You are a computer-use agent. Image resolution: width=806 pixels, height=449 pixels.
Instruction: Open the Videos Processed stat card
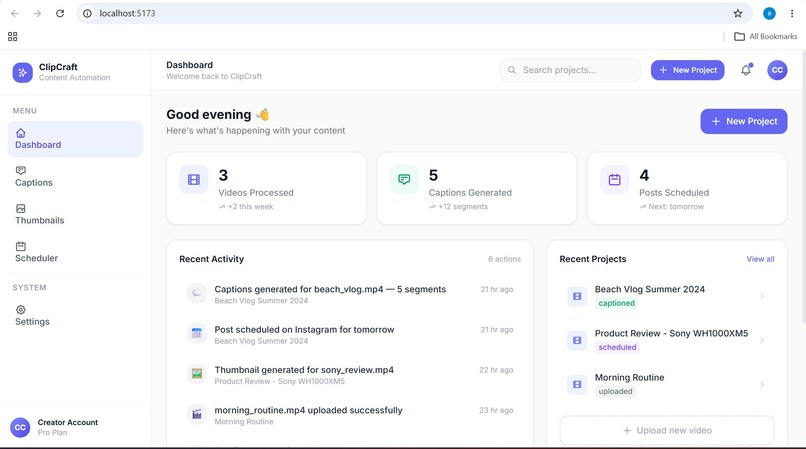point(266,188)
